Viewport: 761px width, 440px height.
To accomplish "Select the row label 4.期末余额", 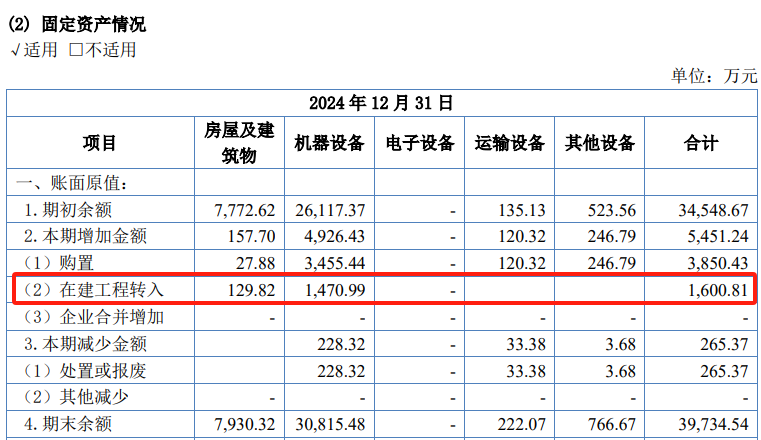I will click(x=68, y=424).
